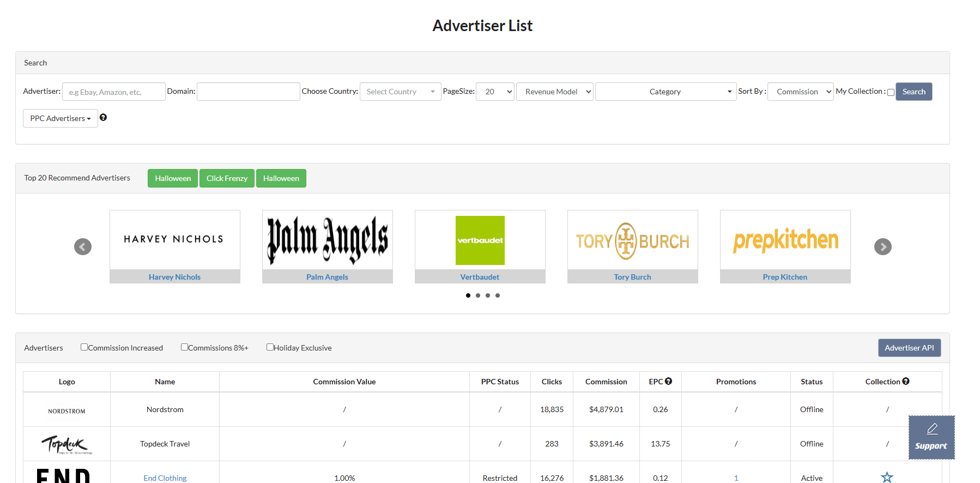The image size is (980, 483).
Task: Click End Clothing promotions count 1
Action: 736,478
